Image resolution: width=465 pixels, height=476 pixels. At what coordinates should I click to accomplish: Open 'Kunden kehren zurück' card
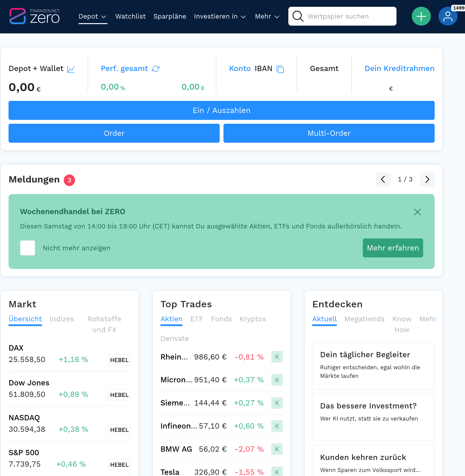373,461
